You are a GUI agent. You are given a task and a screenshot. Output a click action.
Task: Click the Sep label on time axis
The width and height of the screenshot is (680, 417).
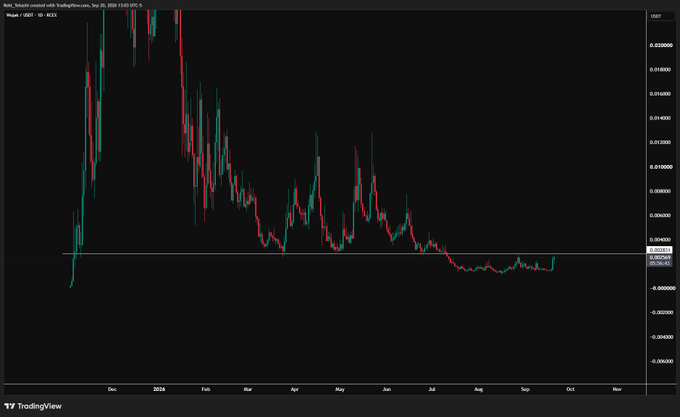point(525,389)
